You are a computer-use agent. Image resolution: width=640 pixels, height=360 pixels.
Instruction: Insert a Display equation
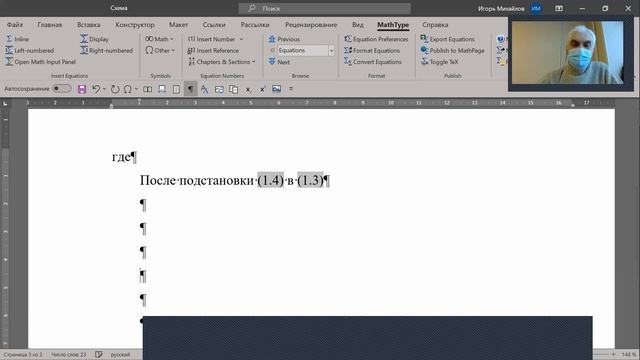coord(94,39)
